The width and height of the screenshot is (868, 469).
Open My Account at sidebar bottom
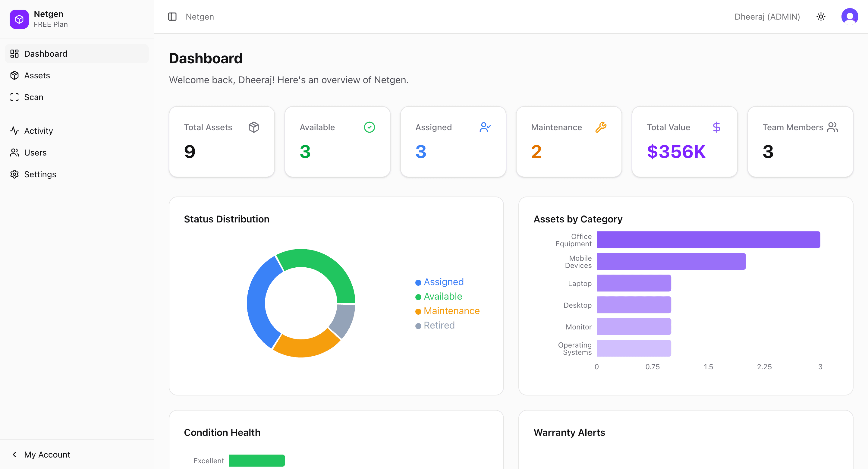pos(47,454)
